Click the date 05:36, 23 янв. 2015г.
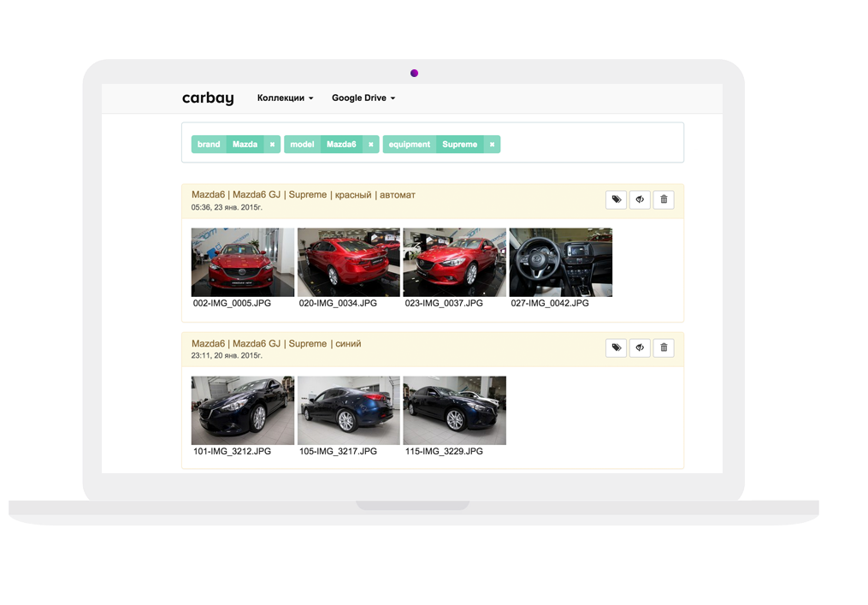Viewport: 868px width, 605px height. [227, 208]
